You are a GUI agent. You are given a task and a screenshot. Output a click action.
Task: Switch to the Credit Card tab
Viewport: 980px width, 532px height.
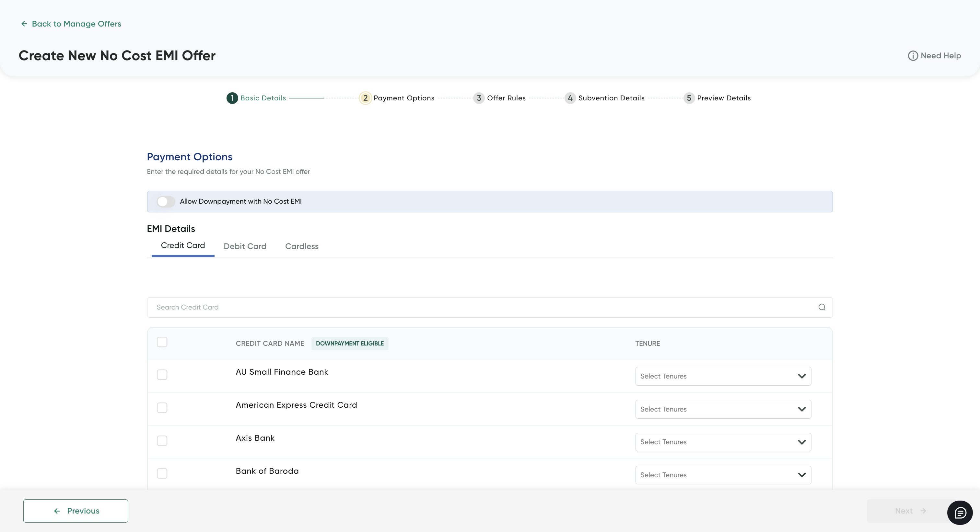tap(183, 245)
